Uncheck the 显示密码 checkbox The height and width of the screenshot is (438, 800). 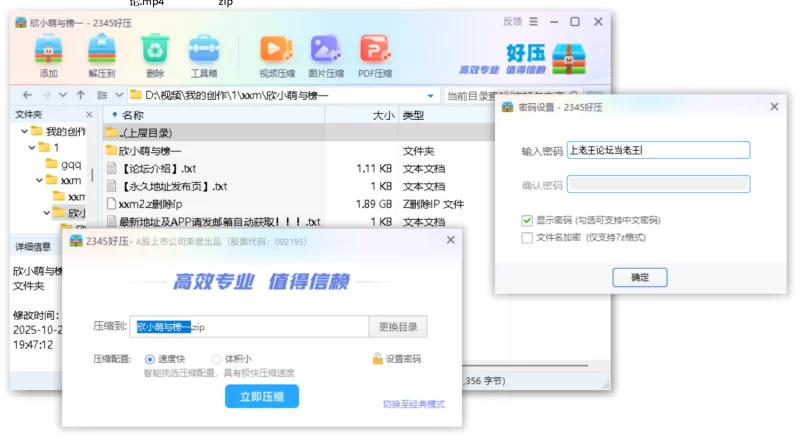(527, 220)
